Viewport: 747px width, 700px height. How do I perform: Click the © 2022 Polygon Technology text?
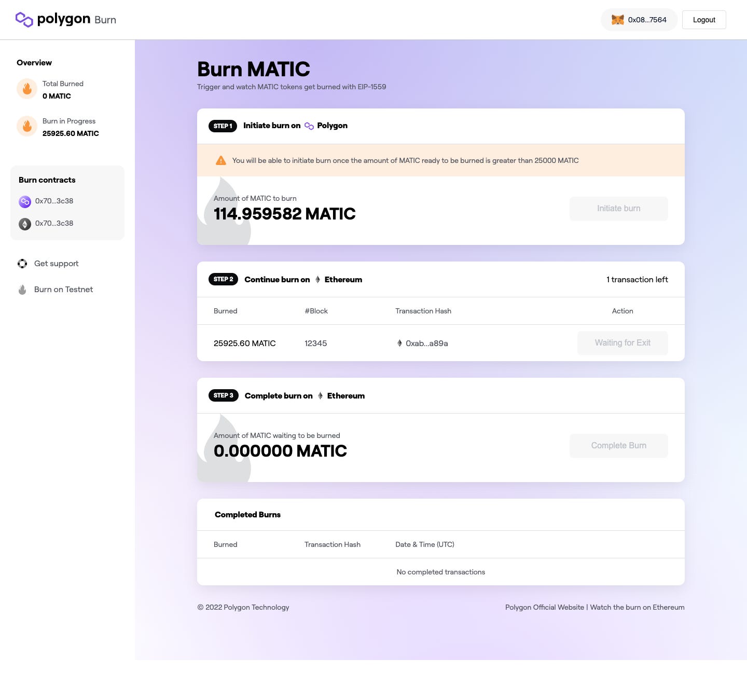[243, 607]
